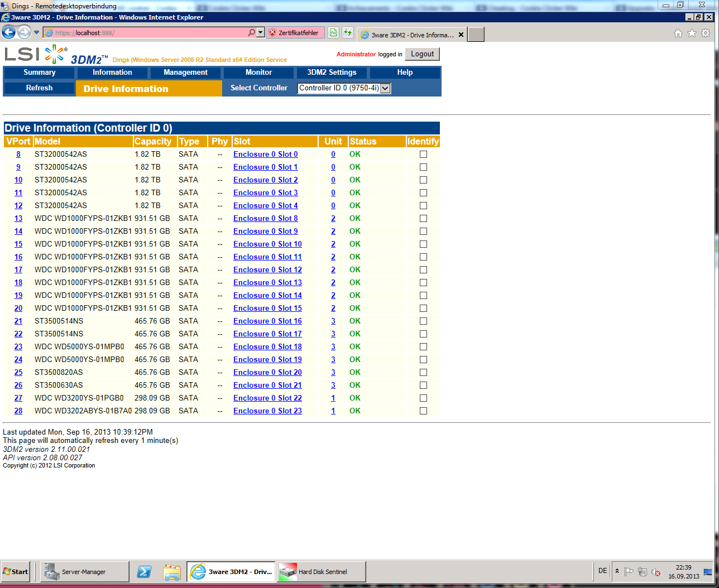Screen dimensions: 719x588
Task: Click the muted volume tray icon
Action: click(x=656, y=572)
